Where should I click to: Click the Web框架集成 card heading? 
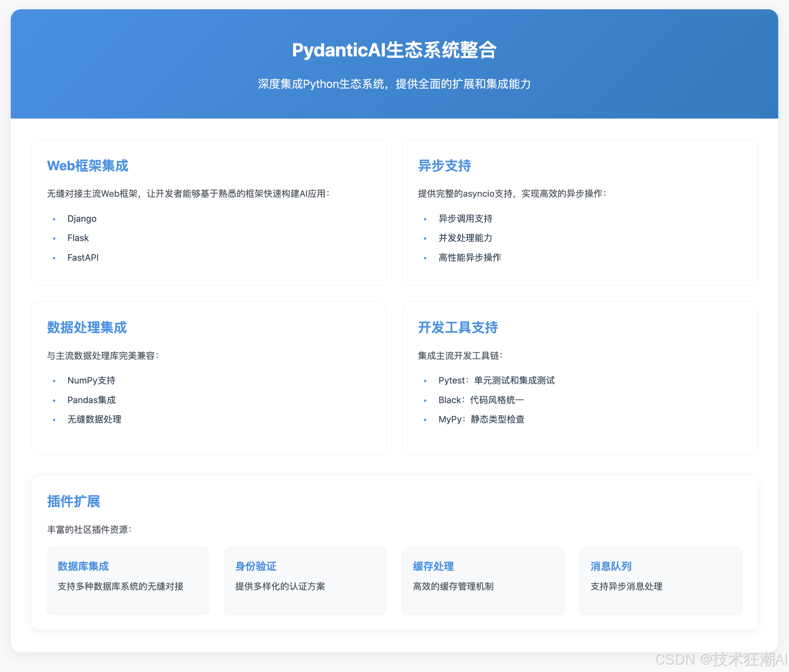87,166
